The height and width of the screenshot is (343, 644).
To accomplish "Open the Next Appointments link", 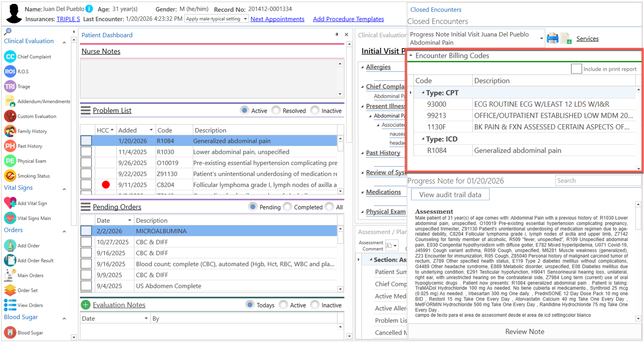I will click(277, 19).
